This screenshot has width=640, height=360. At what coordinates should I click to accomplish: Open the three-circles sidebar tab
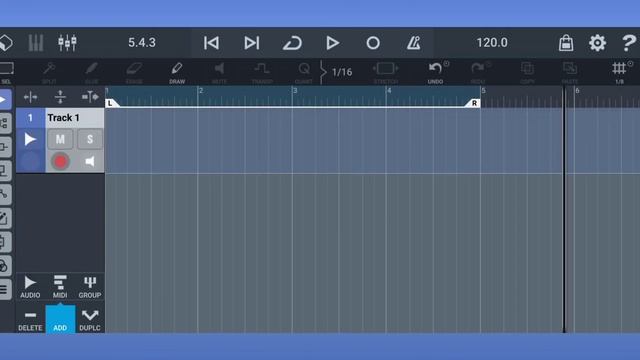[x=5, y=266]
